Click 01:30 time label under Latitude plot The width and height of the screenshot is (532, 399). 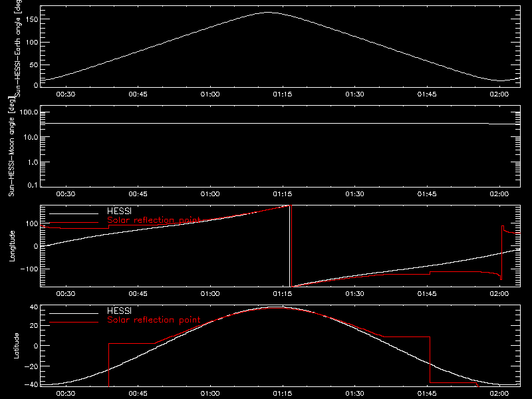coord(355,394)
